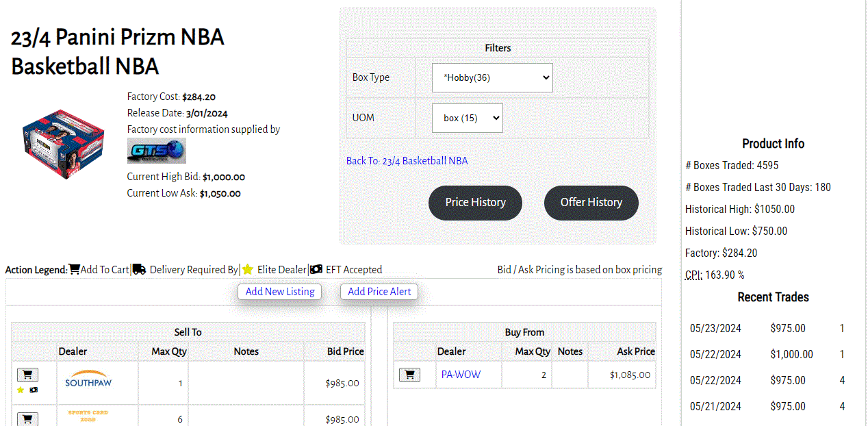Click the Factory: $284.20 line in Product Info

[x=722, y=253]
